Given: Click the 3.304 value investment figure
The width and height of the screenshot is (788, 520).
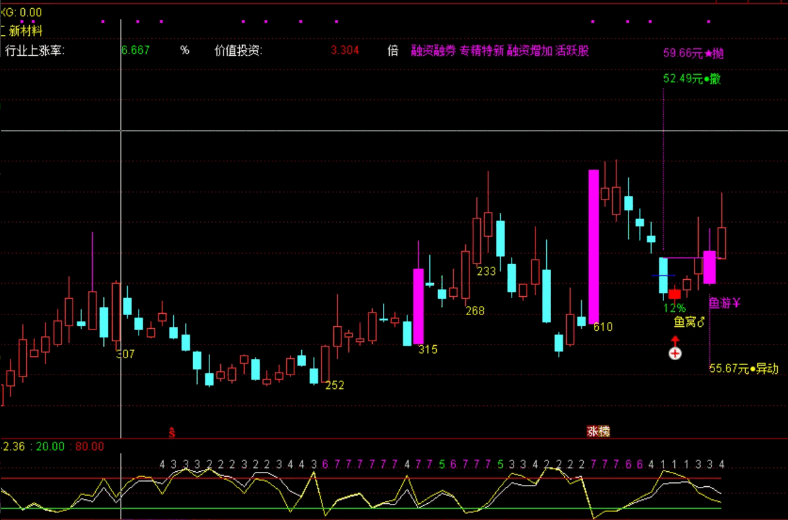Looking at the screenshot, I should (345, 50).
